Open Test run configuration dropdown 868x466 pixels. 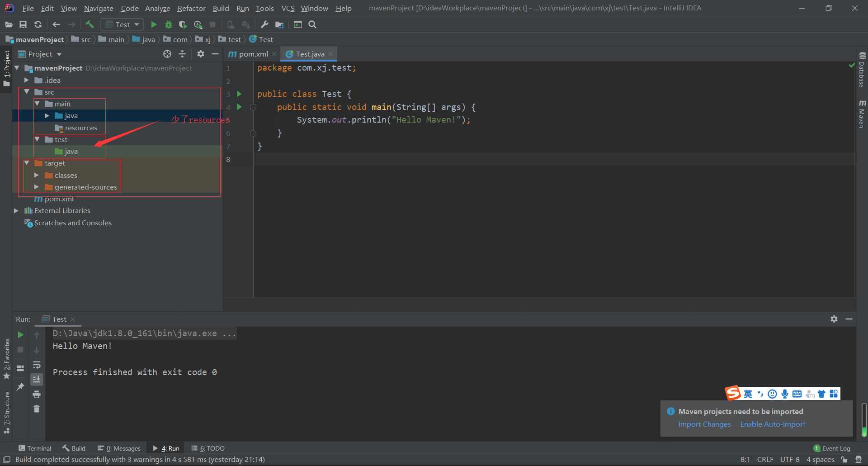[x=122, y=24]
